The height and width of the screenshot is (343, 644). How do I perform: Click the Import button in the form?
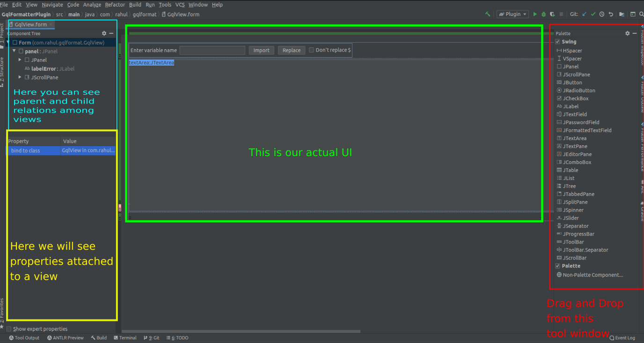262,50
